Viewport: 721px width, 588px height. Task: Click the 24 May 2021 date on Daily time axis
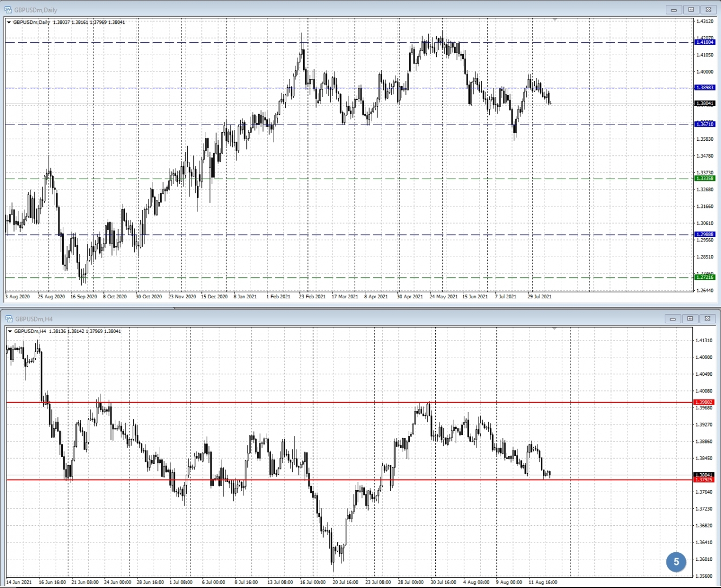pyautogui.click(x=444, y=297)
